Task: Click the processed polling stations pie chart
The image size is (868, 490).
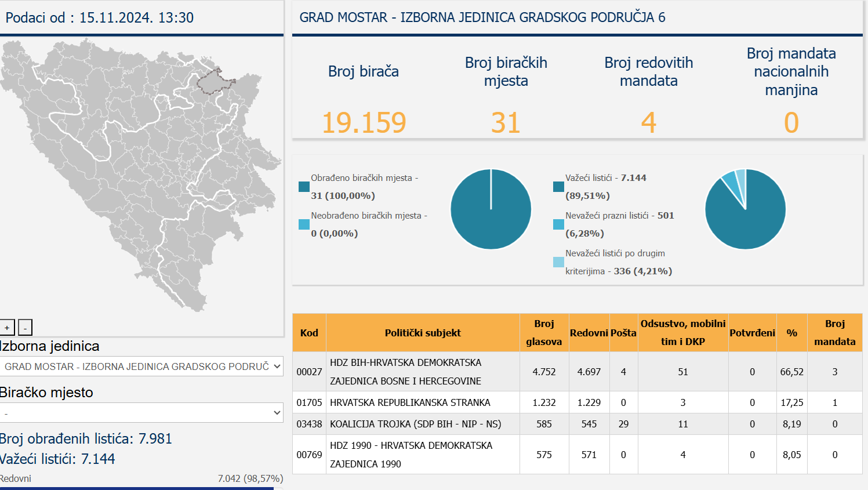Action: click(491, 209)
